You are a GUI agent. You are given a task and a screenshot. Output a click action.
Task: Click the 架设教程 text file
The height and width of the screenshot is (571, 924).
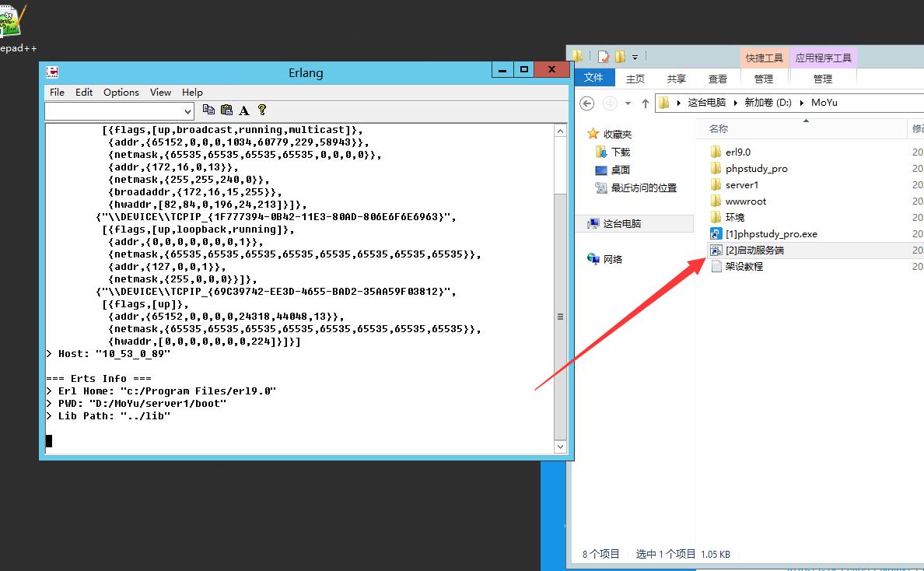coord(744,266)
